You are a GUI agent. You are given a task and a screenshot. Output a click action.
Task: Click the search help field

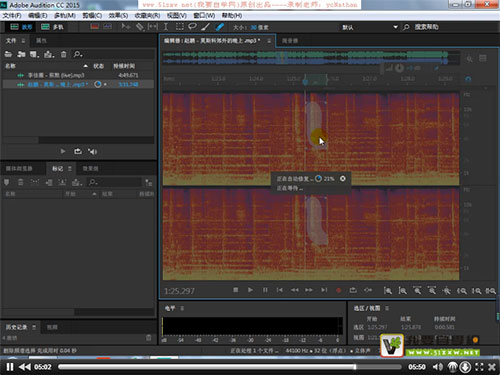point(426,27)
